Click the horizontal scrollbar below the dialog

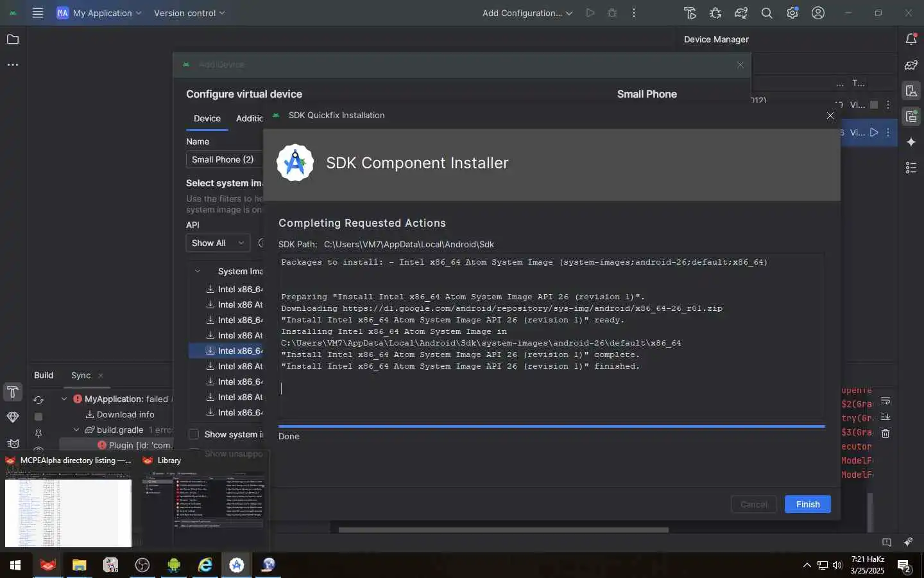(503, 530)
